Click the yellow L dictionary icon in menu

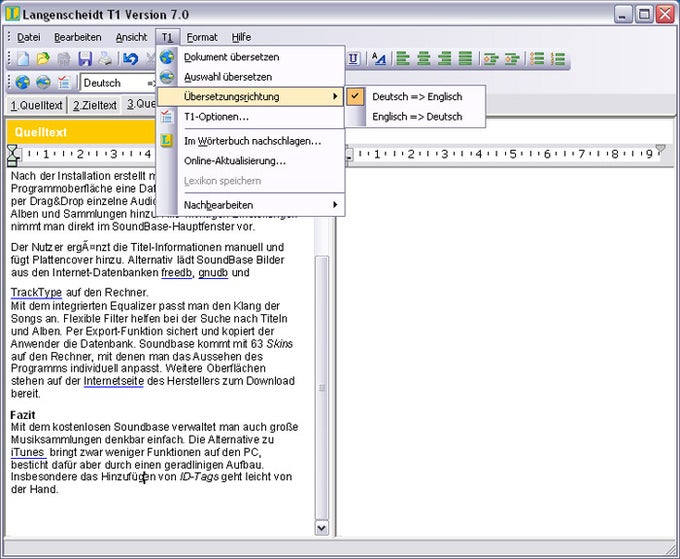[x=167, y=140]
